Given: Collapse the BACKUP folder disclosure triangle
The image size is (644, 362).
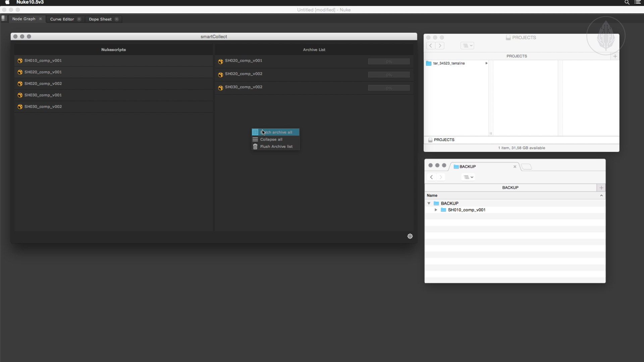Looking at the screenshot, I should [429, 203].
